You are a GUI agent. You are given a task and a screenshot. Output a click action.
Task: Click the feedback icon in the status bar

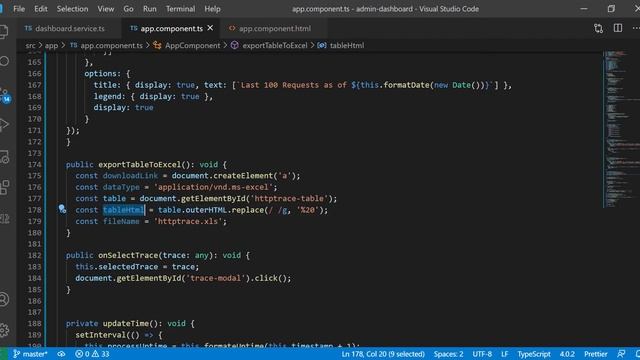click(621, 354)
